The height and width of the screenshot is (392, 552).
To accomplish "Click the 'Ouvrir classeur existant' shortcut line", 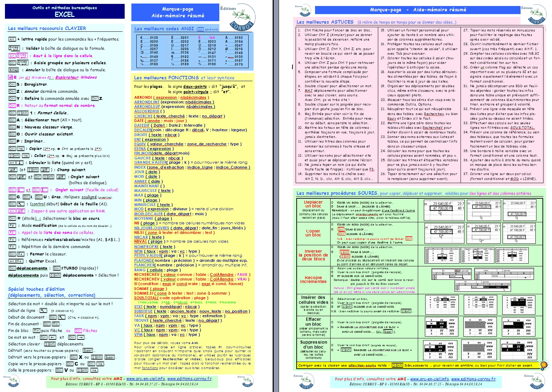I will click(41, 134).
